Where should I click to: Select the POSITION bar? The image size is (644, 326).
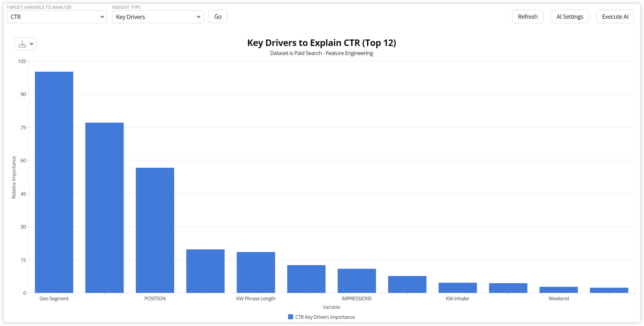155,230
